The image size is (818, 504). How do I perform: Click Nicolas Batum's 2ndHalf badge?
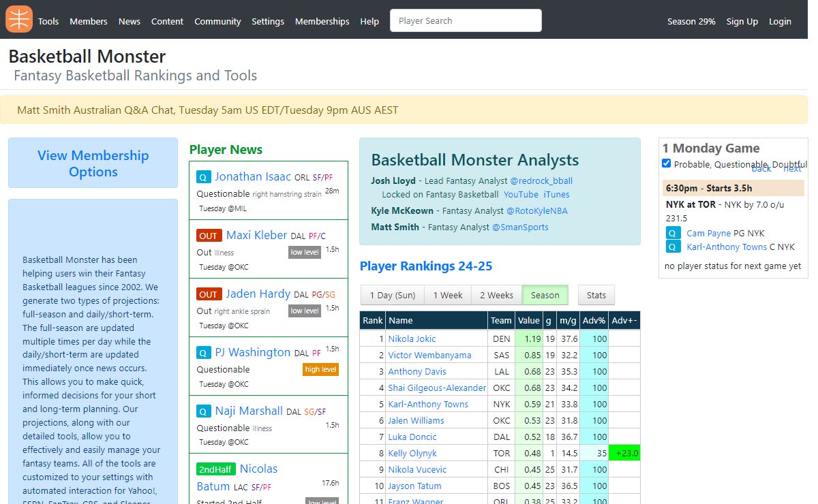pyautogui.click(x=216, y=469)
